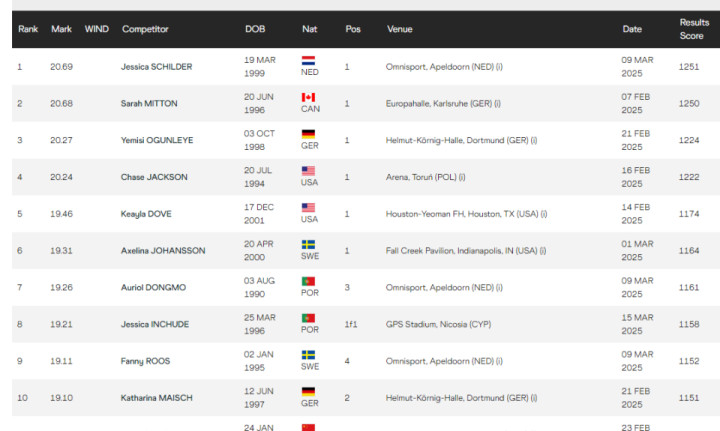
Task: Click Portugal flag in Jessica Inchude row
Action: tap(308, 318)
